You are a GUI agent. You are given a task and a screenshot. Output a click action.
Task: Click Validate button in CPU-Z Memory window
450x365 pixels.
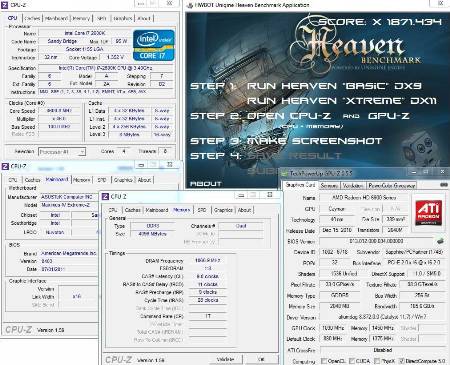(x=225, y=360)
